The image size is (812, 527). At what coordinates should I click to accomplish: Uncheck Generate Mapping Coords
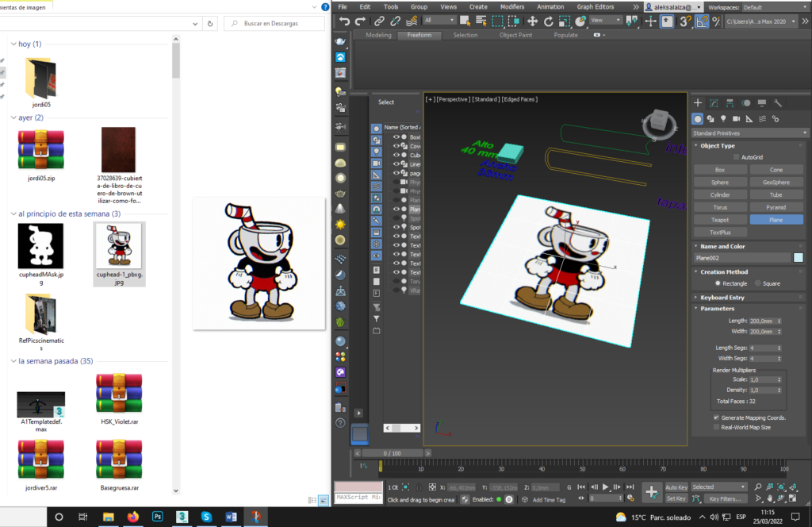click(x=716, y=417)
